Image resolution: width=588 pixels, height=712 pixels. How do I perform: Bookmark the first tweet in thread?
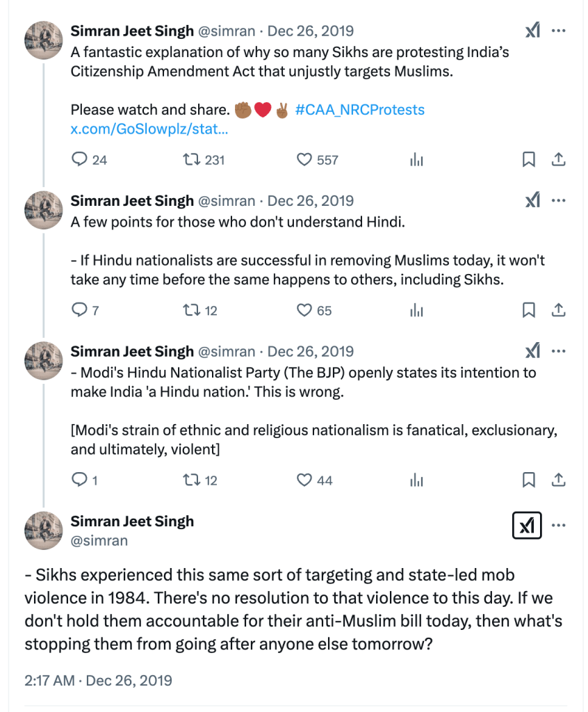(529, 160)
